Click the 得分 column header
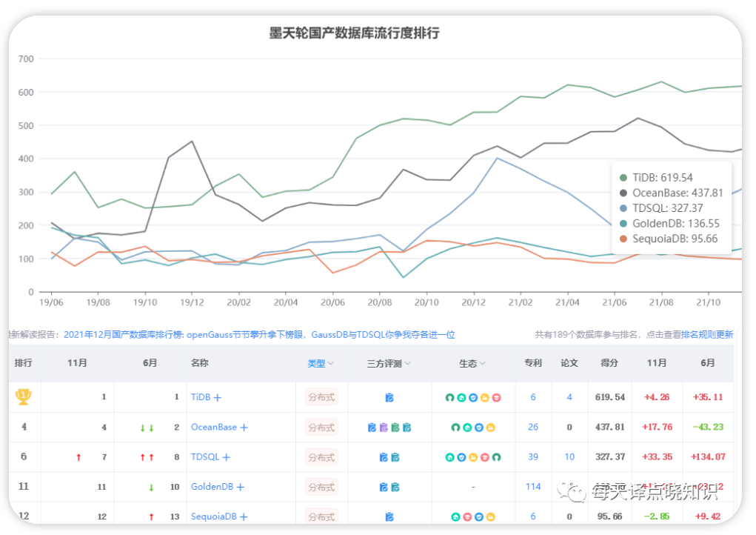756x535 pixels. 609,363
